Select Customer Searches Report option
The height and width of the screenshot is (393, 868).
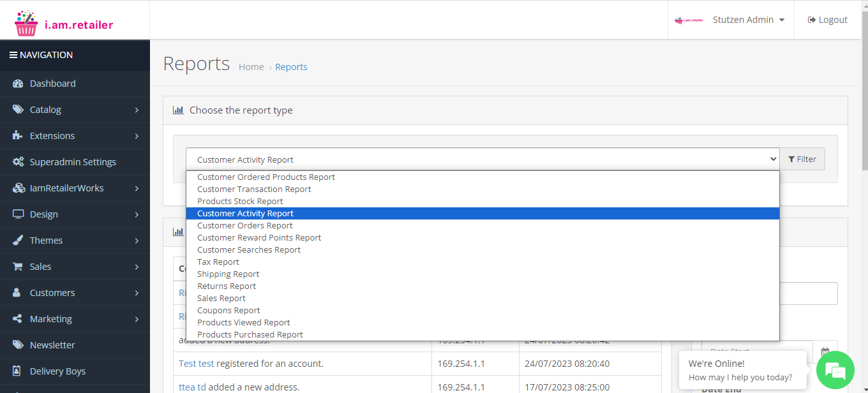click(483, 250)
